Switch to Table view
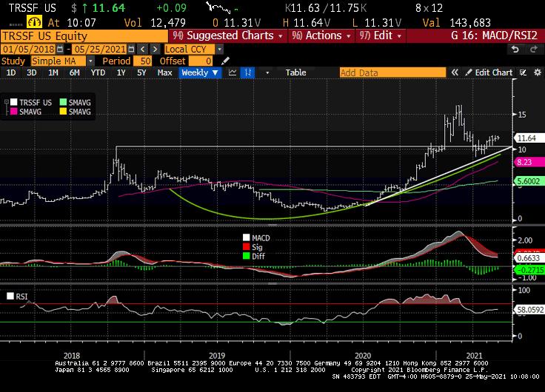 click(x=295, y=72)
